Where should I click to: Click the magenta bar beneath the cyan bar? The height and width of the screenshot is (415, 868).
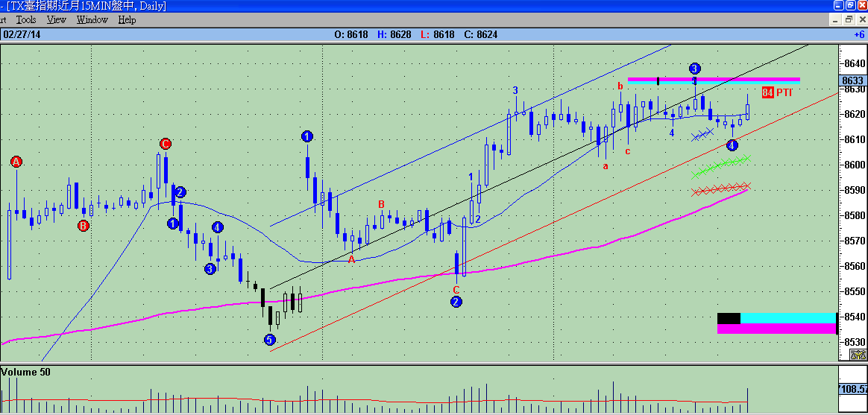click(777, 329)
